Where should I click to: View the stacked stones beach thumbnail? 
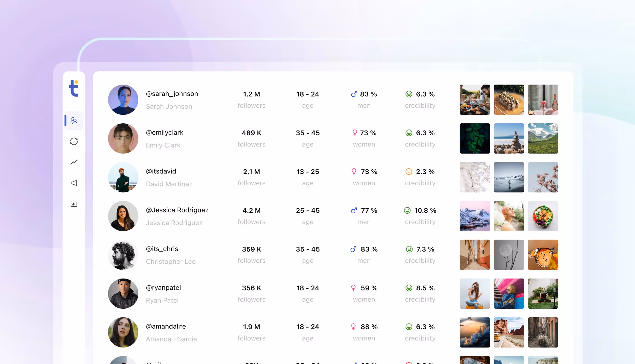[x=509, y=138]
